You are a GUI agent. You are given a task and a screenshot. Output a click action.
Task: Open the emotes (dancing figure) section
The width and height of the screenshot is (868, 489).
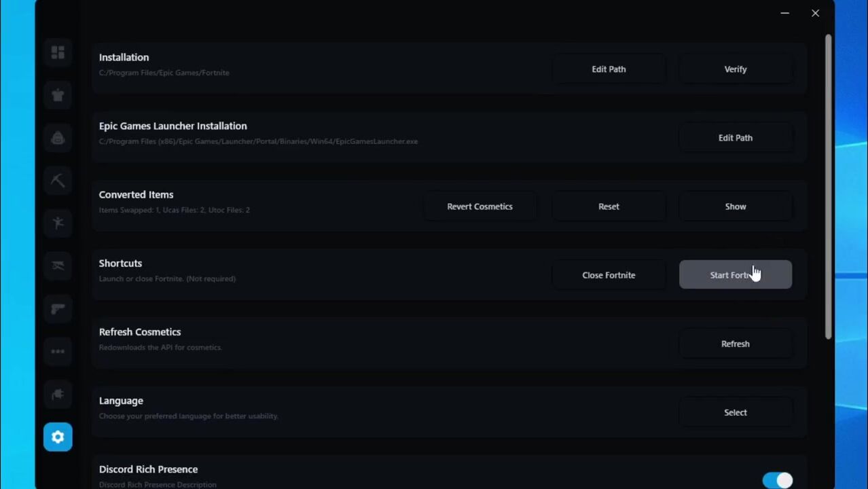click(58, 223)
